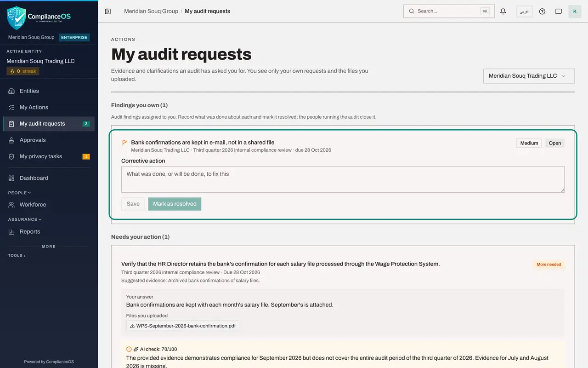Focus the Corrective action text area
Viewport: 588px width, 368px height.
coord(343,179)
